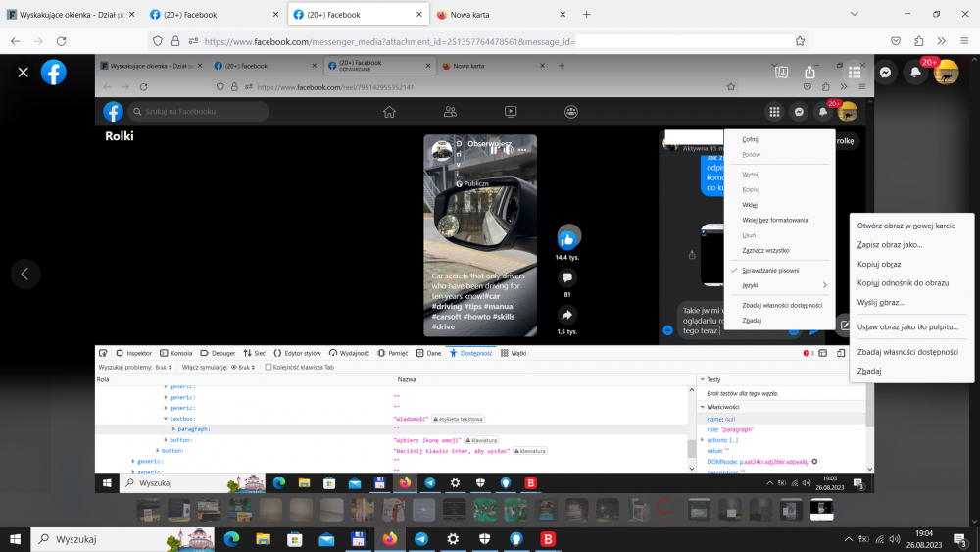Reload the current page in Firefox
Image resolution: width=980 pixels, height=552 pixels.
click(x=62, y=41)
